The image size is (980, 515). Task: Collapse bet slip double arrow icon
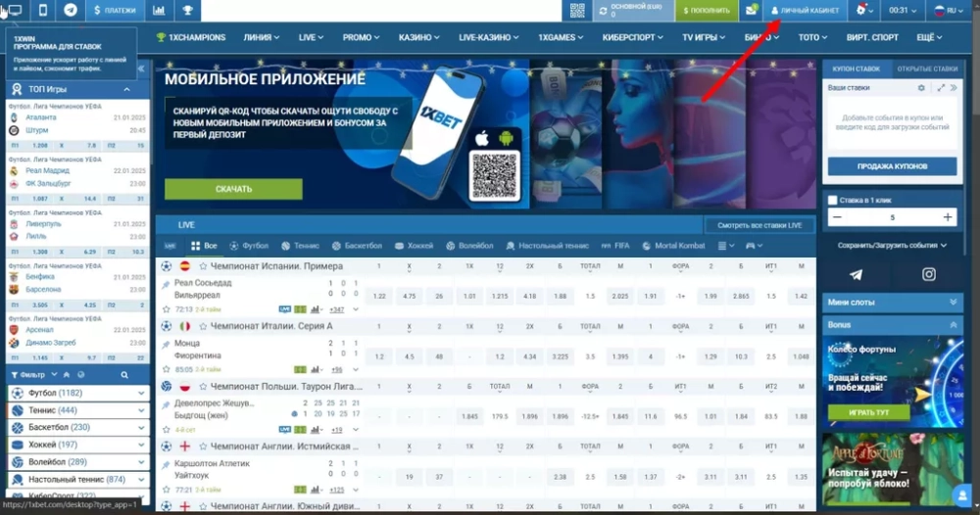tap(954, 88)
